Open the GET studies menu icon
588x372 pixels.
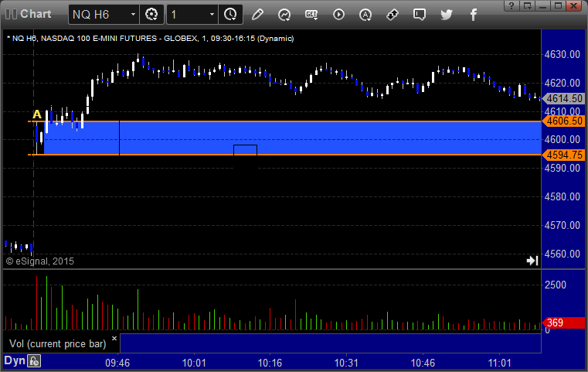311,15
